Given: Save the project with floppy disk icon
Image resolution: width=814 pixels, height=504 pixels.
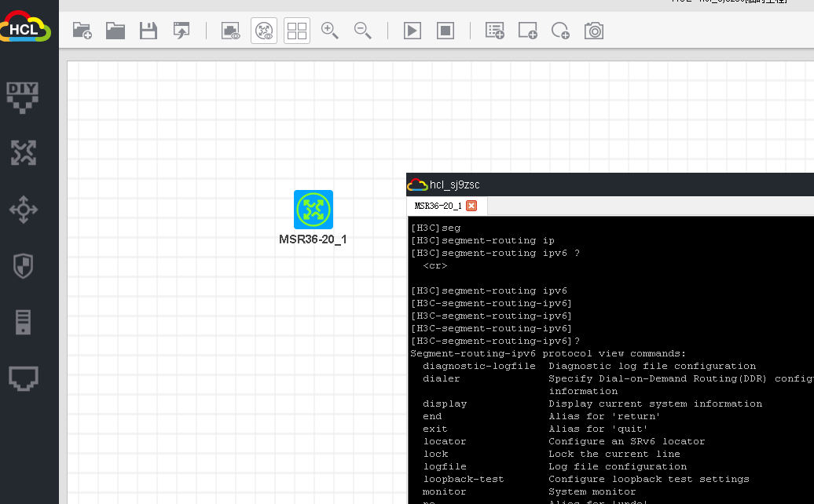Looking at the screenshot, I should tap(148, 31).
